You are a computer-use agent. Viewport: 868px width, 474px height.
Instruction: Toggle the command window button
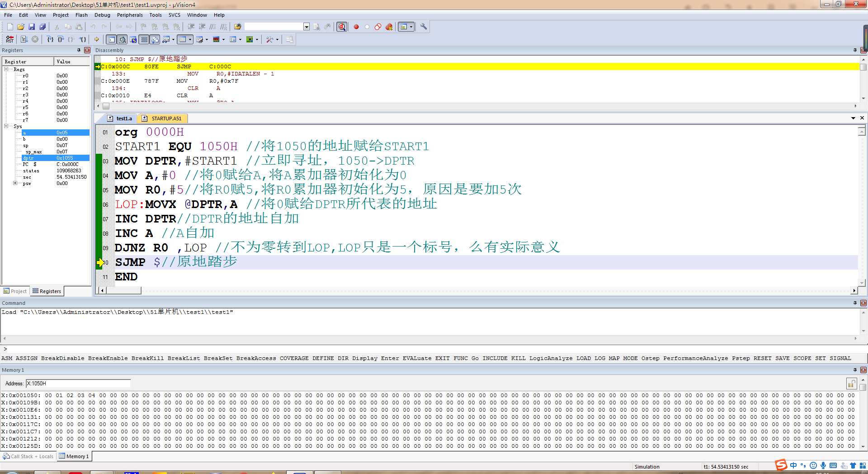pos(111,39)
